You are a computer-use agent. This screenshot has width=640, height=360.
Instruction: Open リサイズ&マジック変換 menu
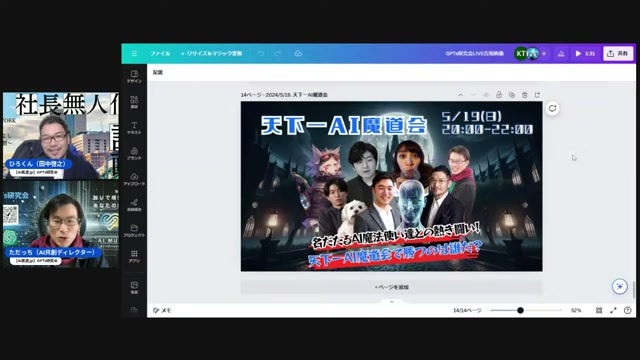click(212, 53)
